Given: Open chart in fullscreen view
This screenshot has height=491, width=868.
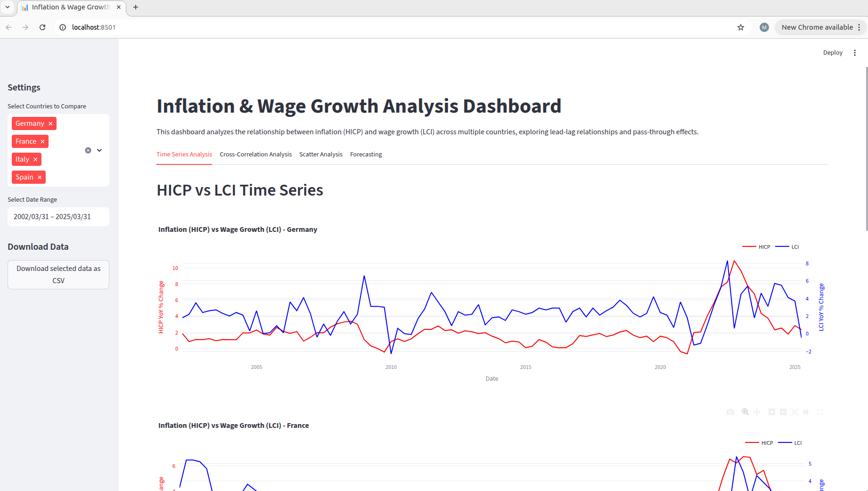Looking at the screenshot, I should (820, 412).
